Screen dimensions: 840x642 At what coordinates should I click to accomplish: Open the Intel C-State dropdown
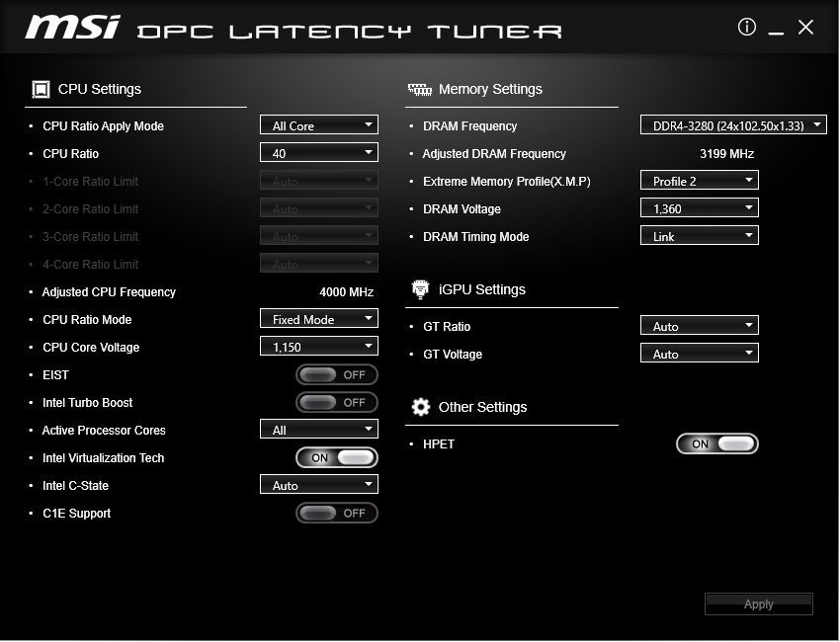point(319,485)
